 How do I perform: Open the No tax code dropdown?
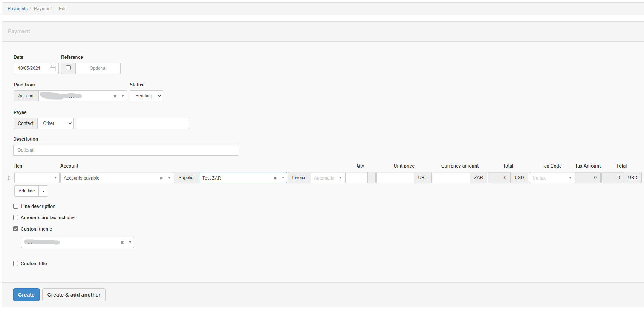[551, 178]
